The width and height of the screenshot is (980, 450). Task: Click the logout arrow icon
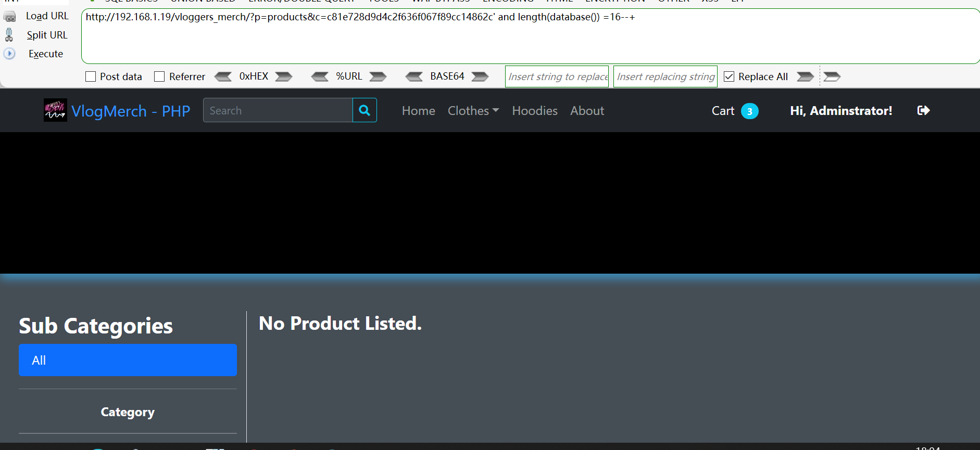point(923,110)
